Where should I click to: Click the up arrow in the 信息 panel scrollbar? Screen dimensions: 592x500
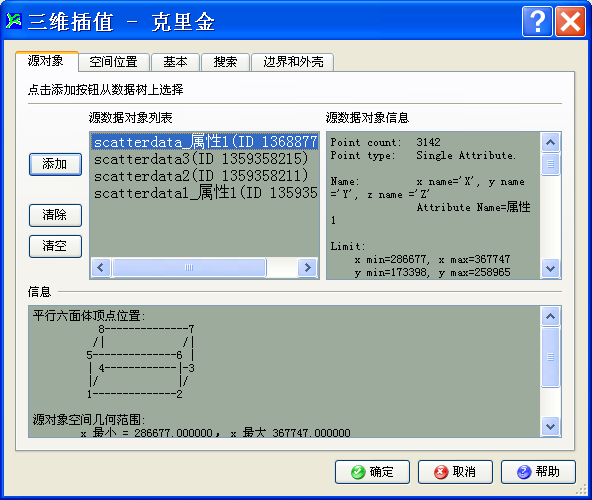pyautogui.click(x=550, y=316)
